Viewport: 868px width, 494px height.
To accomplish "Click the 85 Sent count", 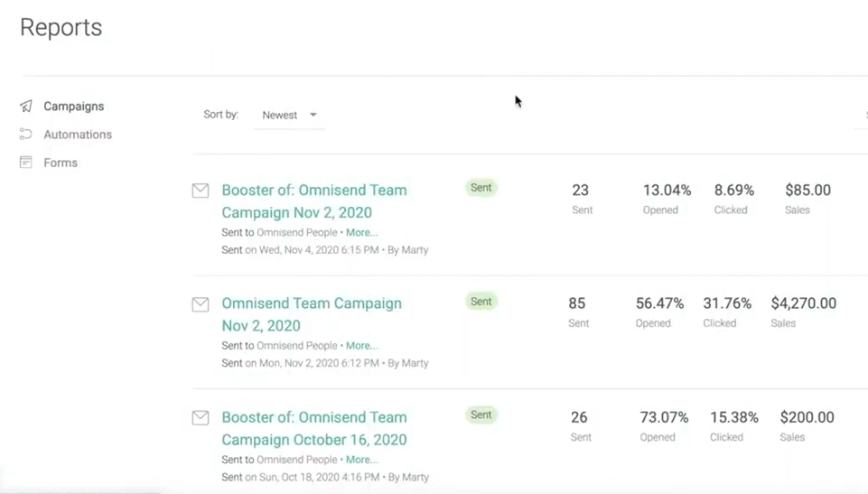I will [577, 303].
